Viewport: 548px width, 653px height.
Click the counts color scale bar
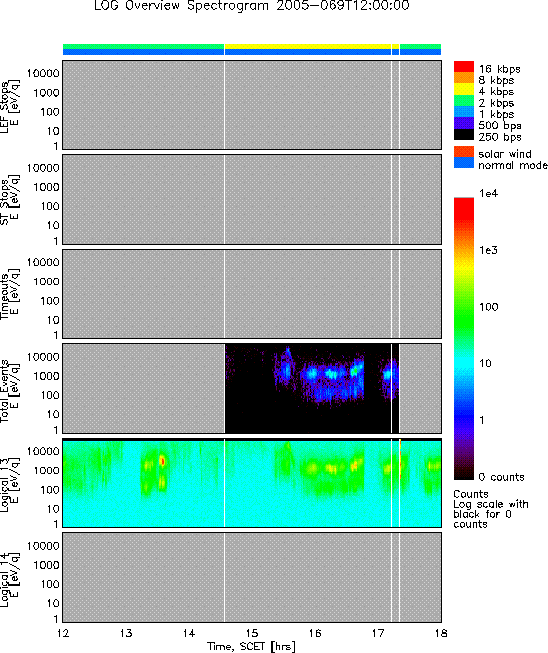click(464, 339)
